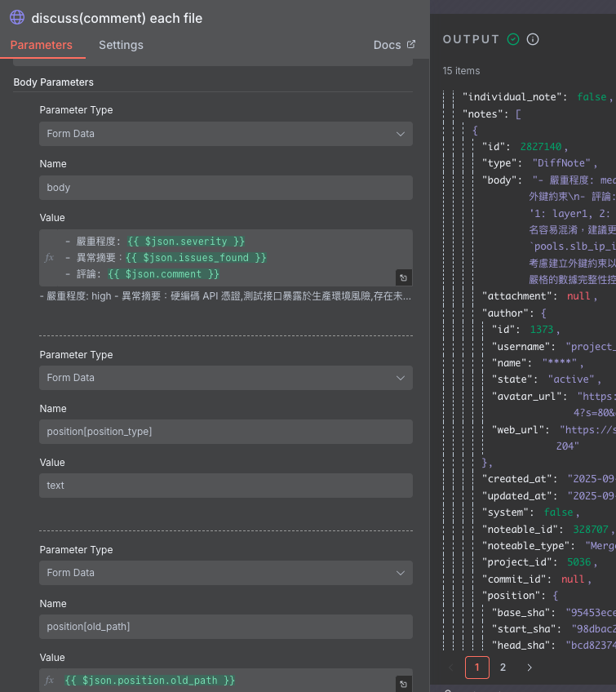Switch to the Settings tab
616x692 pixels.
(121, 45)
